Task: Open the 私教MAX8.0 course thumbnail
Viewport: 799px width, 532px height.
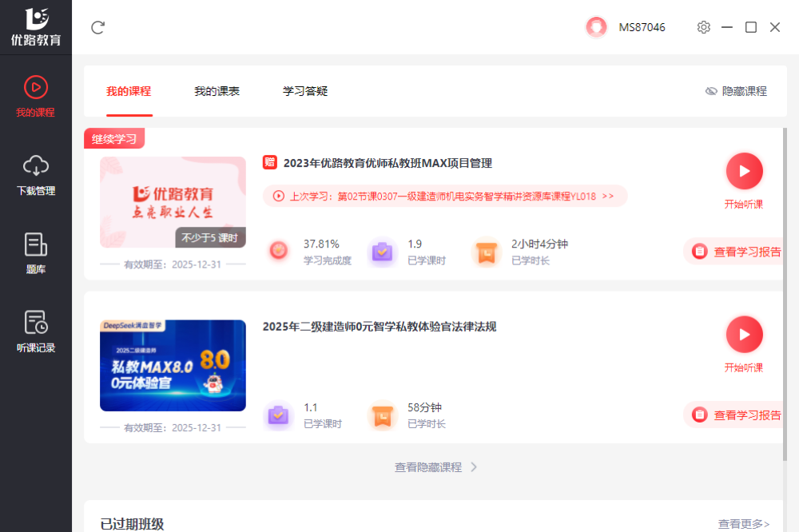Action: point(173,365)
